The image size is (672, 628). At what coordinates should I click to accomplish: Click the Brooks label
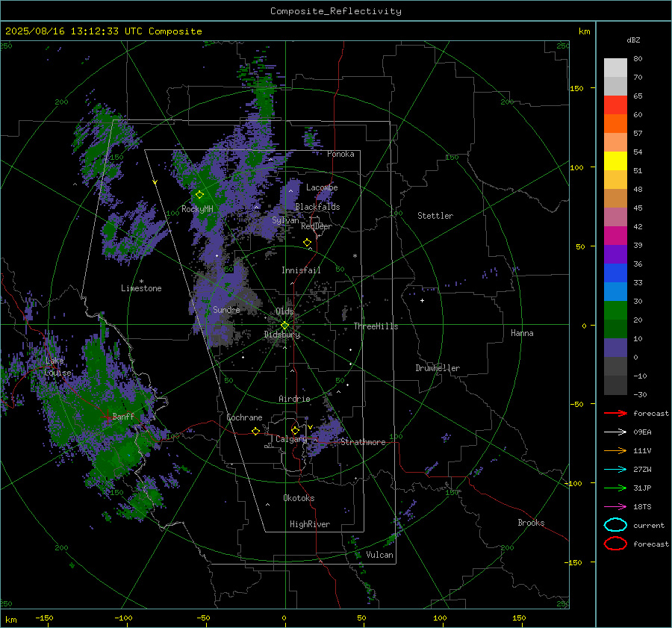click(x=531, y=523)
